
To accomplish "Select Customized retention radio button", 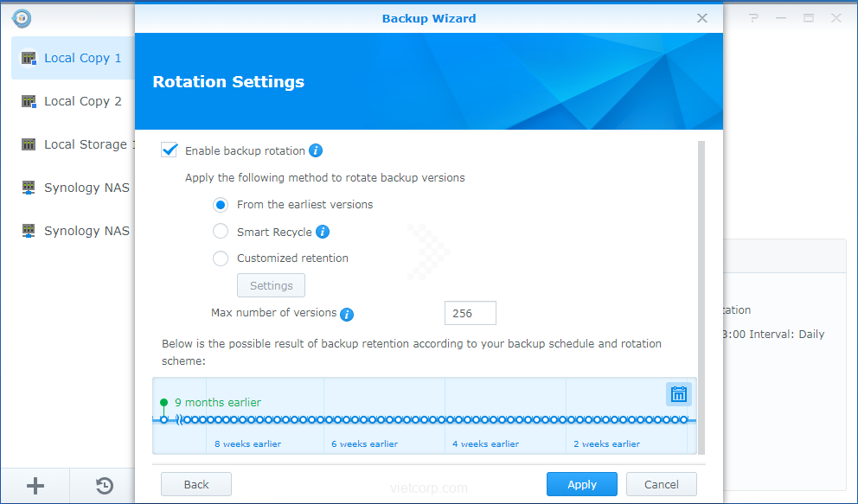I will [221, 258].
